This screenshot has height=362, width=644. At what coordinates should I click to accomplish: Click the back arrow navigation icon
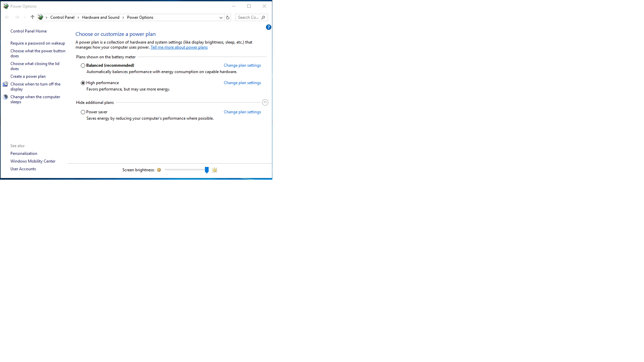pos(7,17)
